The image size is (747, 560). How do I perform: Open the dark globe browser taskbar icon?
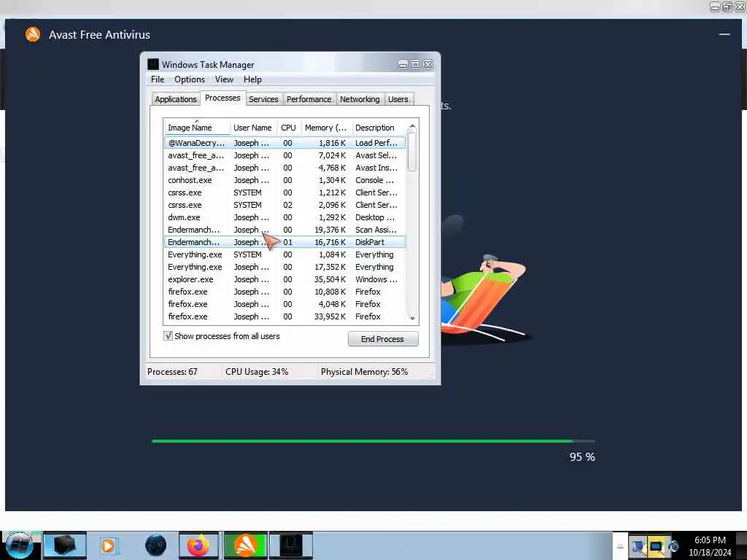[155, 545]
